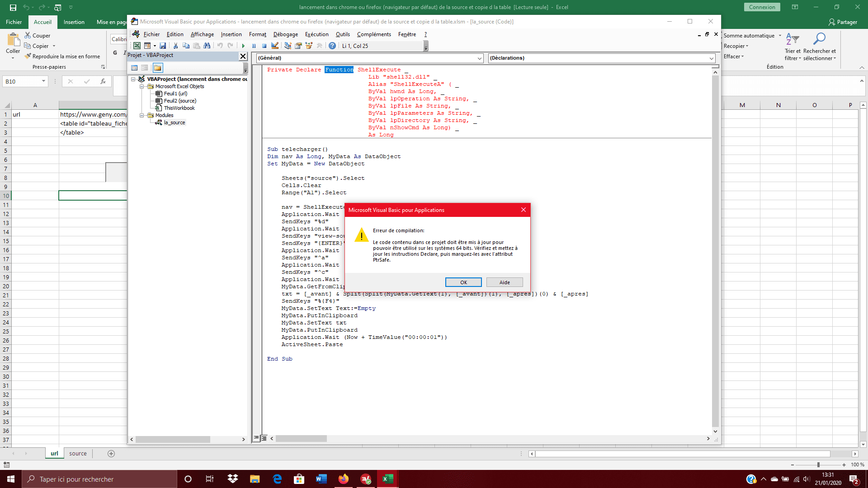Open the (Général) object dropdown
This screenshot has width=868, height=488.
pos(480,58)
